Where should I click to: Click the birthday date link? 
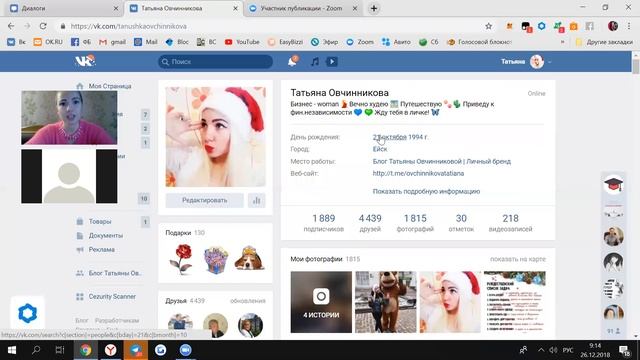(389, 137)
